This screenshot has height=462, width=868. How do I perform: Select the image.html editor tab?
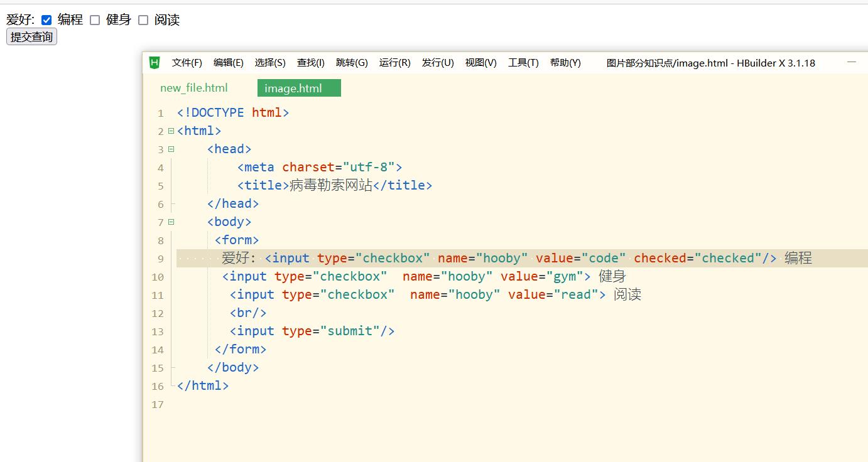click(299, 88)
